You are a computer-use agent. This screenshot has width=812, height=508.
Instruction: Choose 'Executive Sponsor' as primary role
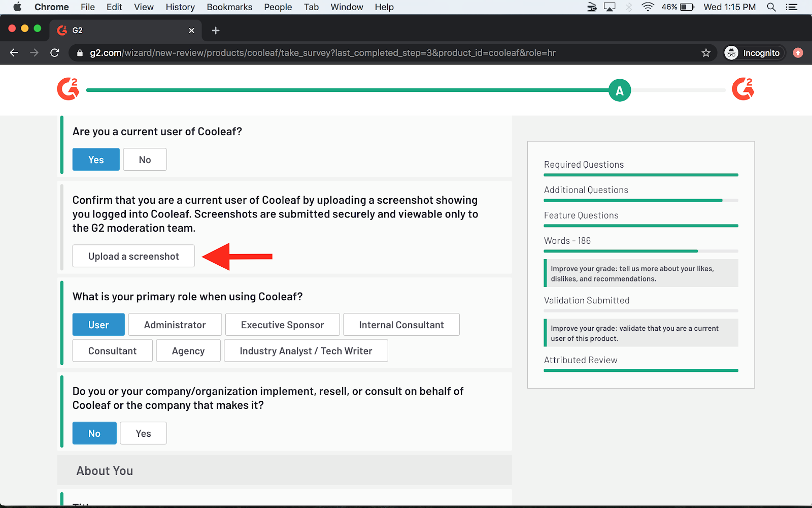(282, 325)
